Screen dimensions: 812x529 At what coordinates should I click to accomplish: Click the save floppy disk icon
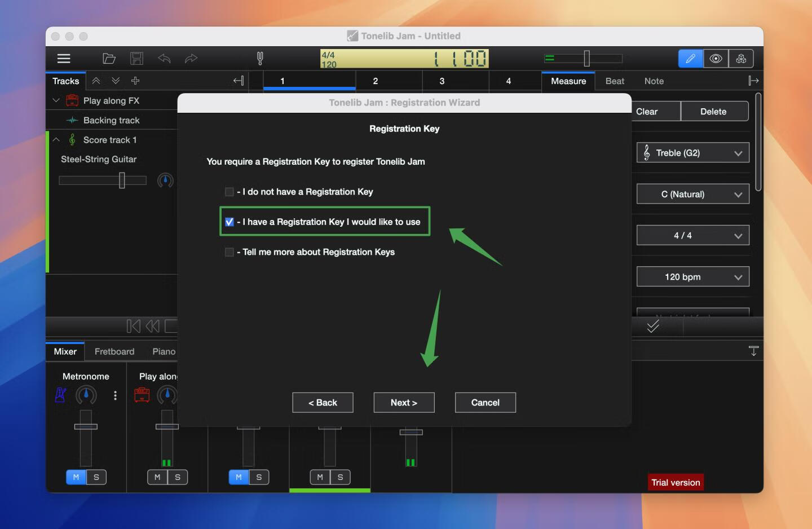[136, 58]
